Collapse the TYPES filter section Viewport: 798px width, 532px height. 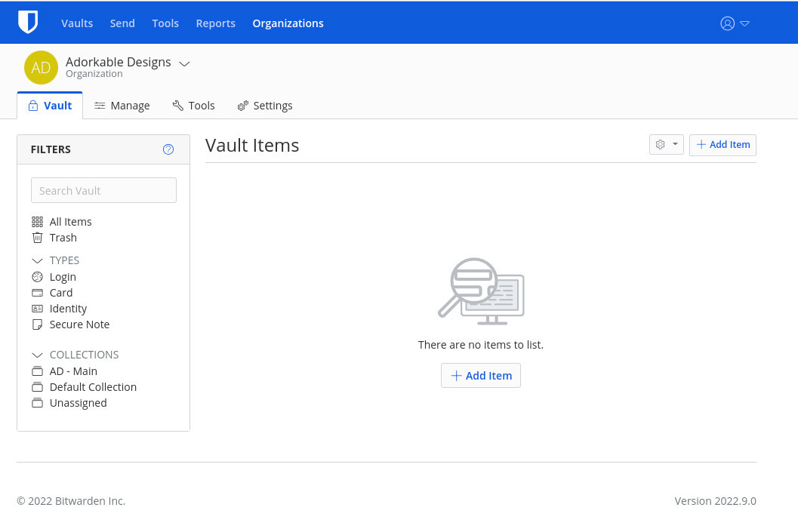[x=38, y=260]
